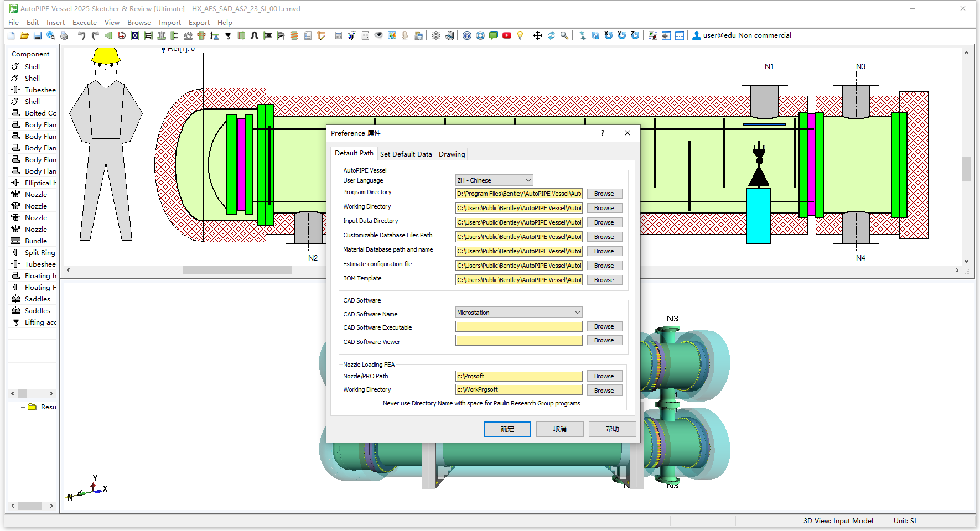This screenshot has height=531, width=980.
Task: Click the green chat bubble icon
Action: pos(494,35)
